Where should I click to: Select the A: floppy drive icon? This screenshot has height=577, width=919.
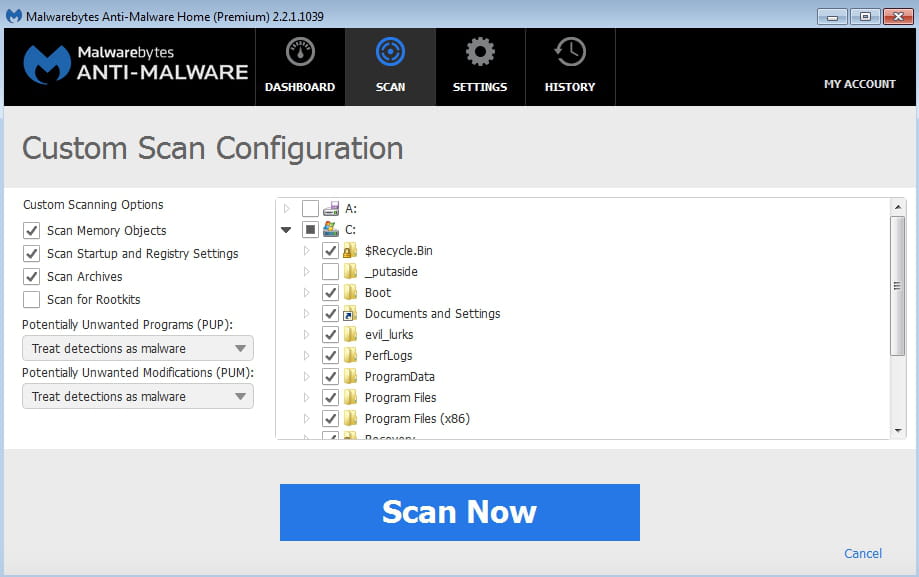tap(331, 209)
